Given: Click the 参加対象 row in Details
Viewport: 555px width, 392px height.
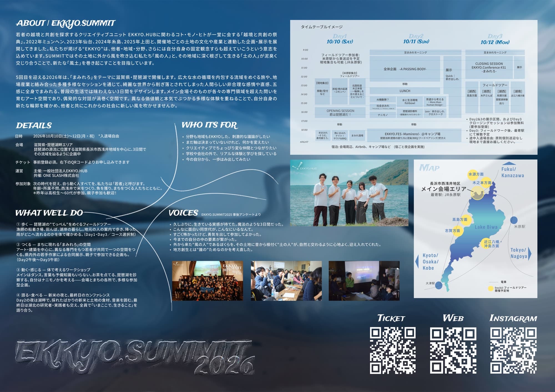Looking at the screenshot, I should 89,188.
